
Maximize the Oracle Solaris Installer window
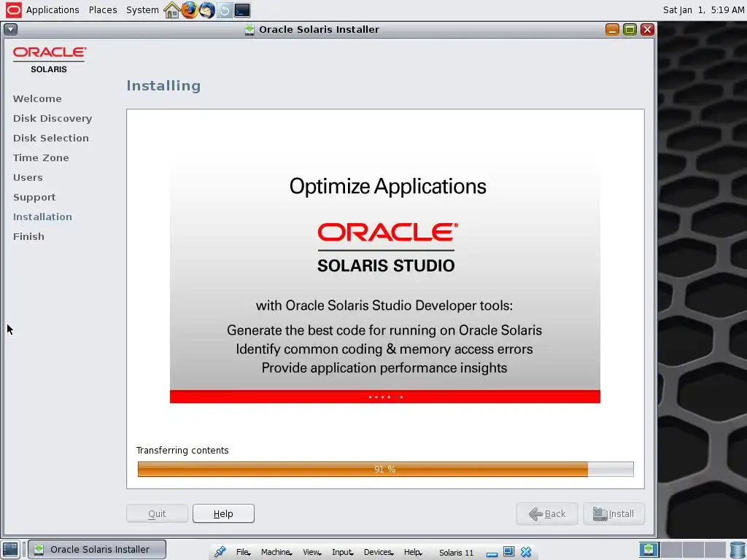[x=630, y=29]
